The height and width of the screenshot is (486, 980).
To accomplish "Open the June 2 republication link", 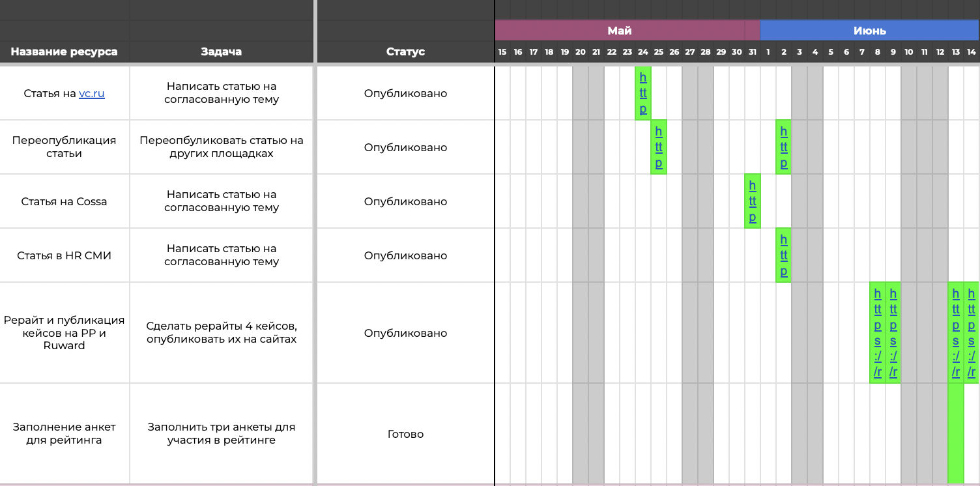I will (x=784, y=147).
